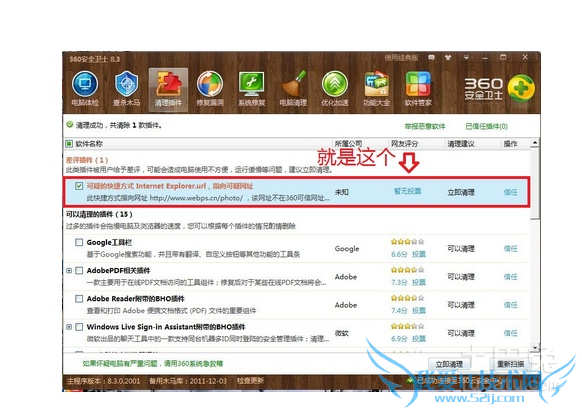
Task: Sort by the 网友评分 column header
Action: pyautogui.click(x=404, y=144)
